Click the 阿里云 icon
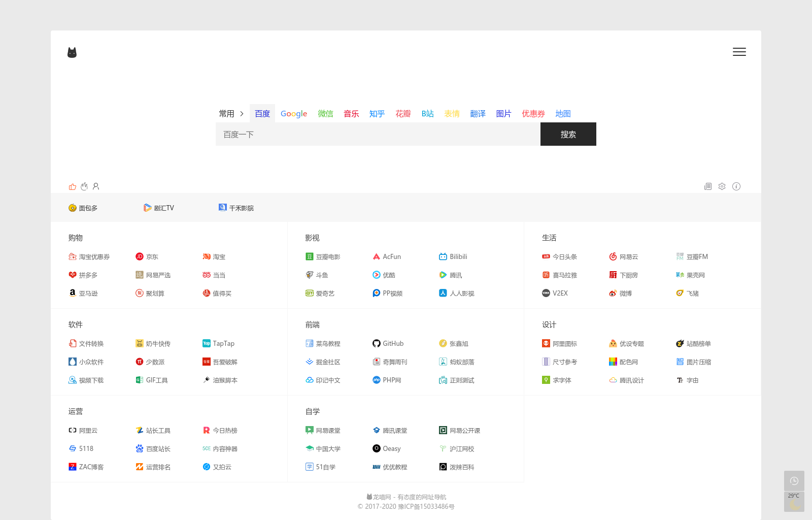The image size is (812, 520). click(x=73, y=430)
